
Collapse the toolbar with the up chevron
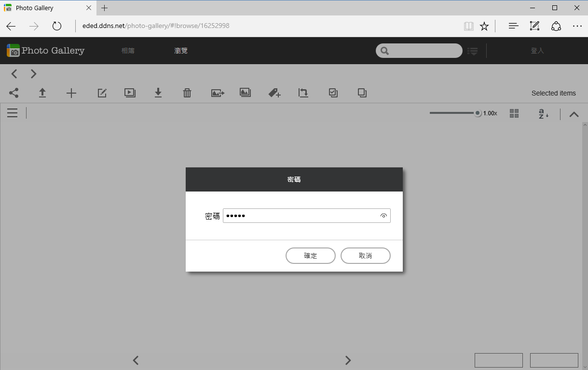coord(574,114)
